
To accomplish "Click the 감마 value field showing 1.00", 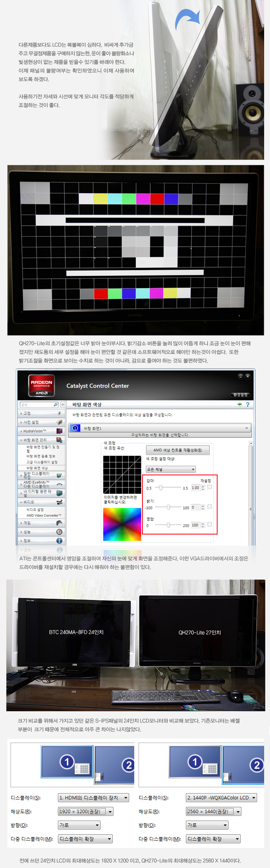I will coord(196,487).
